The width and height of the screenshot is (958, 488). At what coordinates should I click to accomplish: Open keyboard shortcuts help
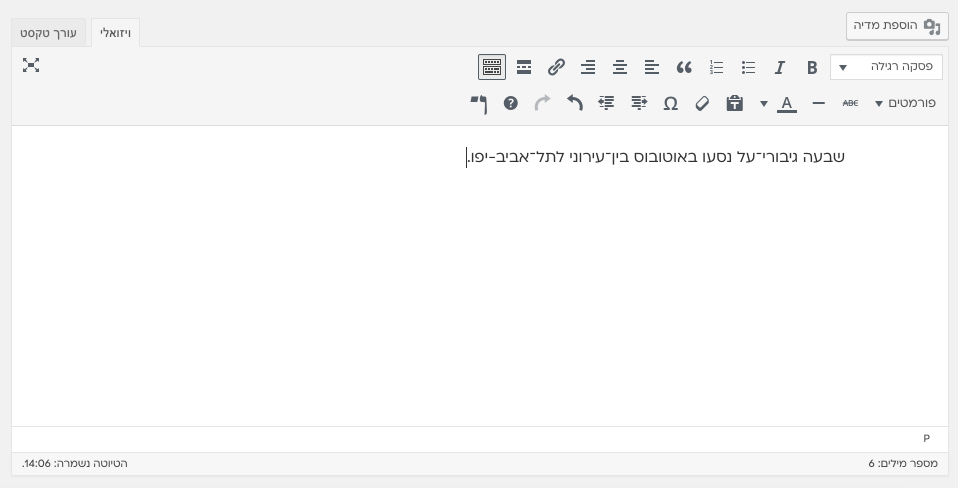pyautogui.click(x=511, y=103)
